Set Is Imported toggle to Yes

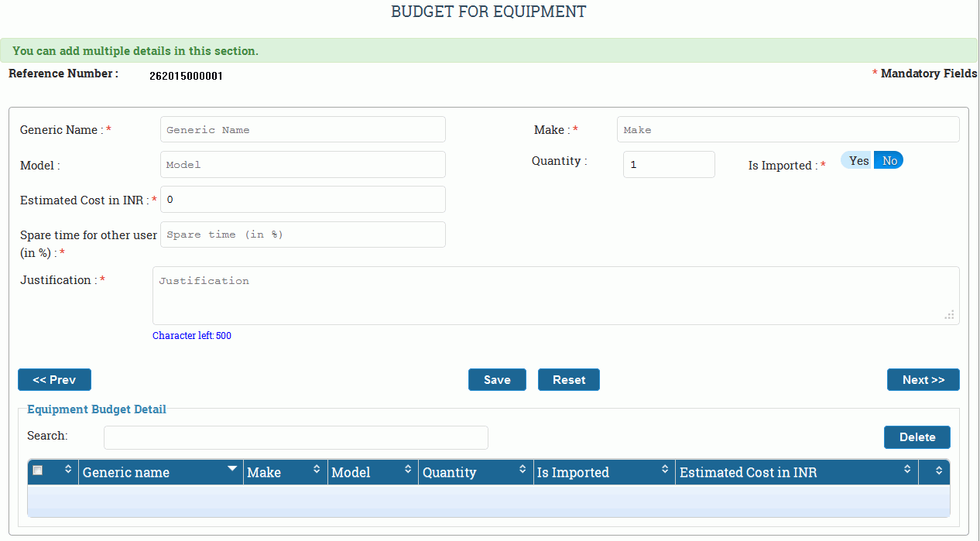tap(858, 161)
